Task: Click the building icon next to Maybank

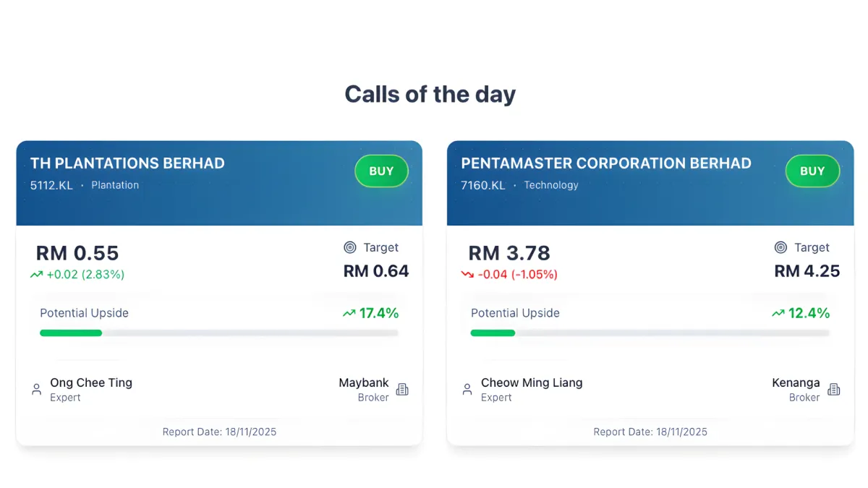Action: [402, 390]
